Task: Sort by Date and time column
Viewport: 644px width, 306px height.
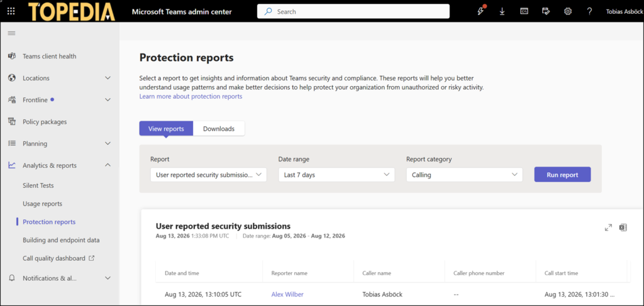Action: (x=182, y=273)
